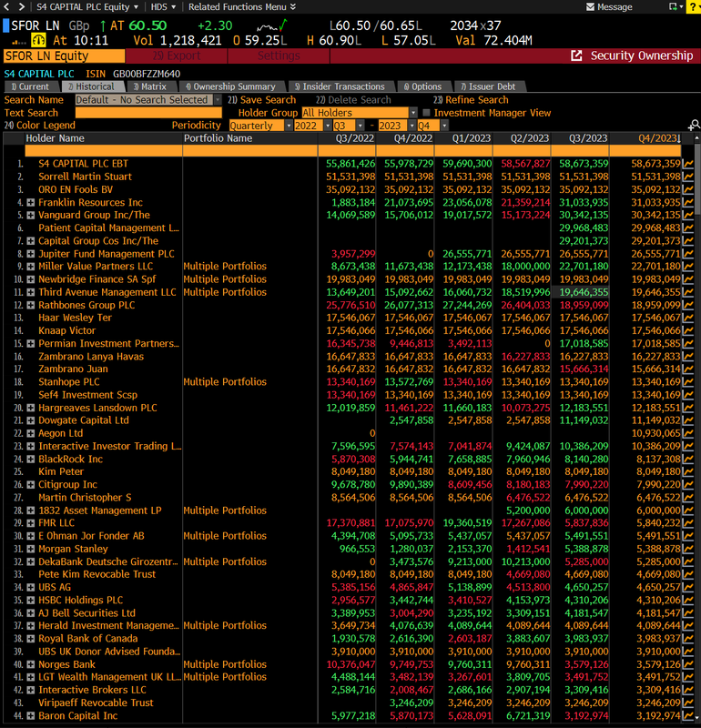Expand the Franklin Resources Inc row
The width and height of the screenshot is (701, 728).
coord(31,202)
